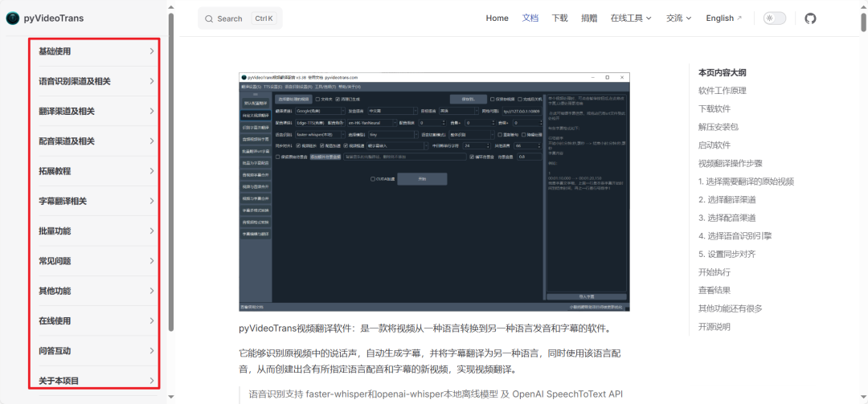Expand the 语音识别渠道及相关 section
Image resolution: width=868 pixels, height=404 pixels.
coord(96,81)
